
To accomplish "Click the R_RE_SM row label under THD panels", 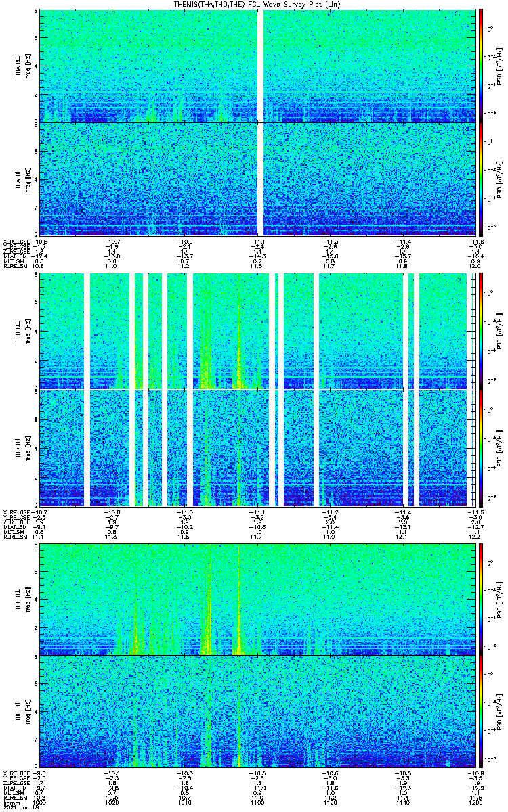I will [15, 535].
